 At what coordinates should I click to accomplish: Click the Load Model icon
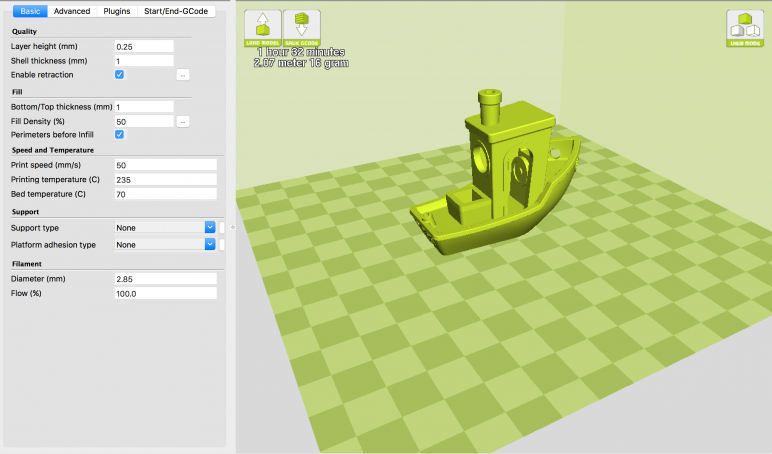(x=263, y=28)
